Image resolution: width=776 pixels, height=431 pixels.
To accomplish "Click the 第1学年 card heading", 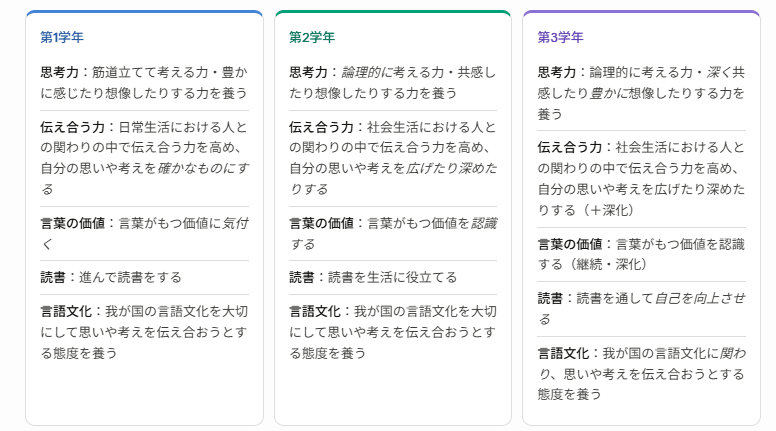I will tap(62, 37).
